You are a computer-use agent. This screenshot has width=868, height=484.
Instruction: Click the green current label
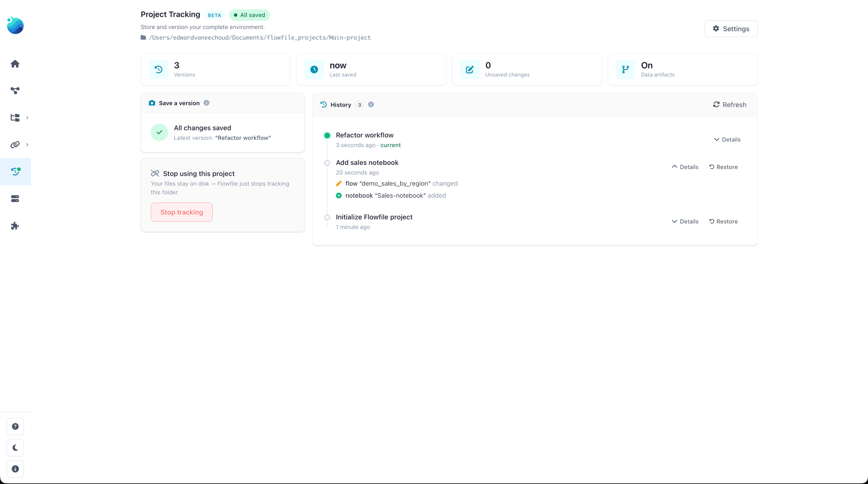coord(391,145)
